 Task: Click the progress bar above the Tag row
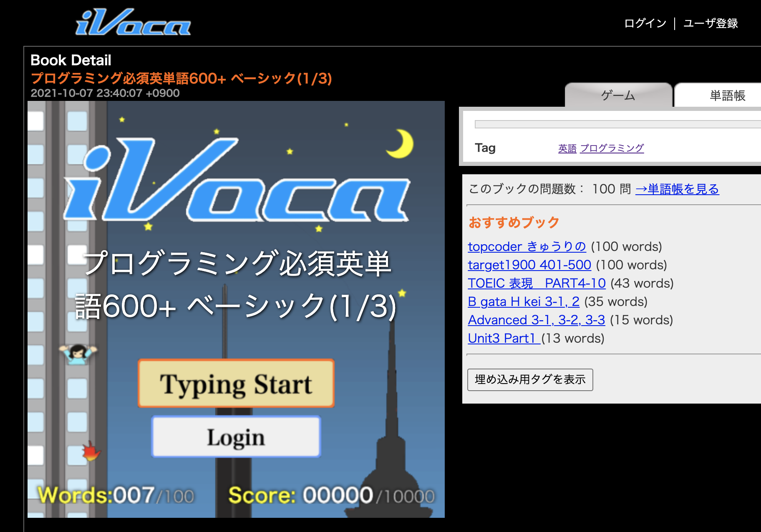click(618, 124)
